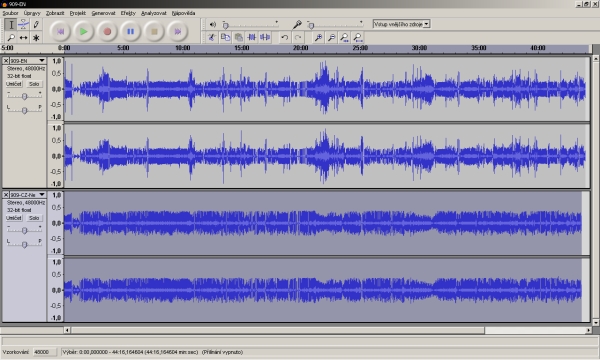Select the Zoom magnifier tool

click(x=11, y=37)
